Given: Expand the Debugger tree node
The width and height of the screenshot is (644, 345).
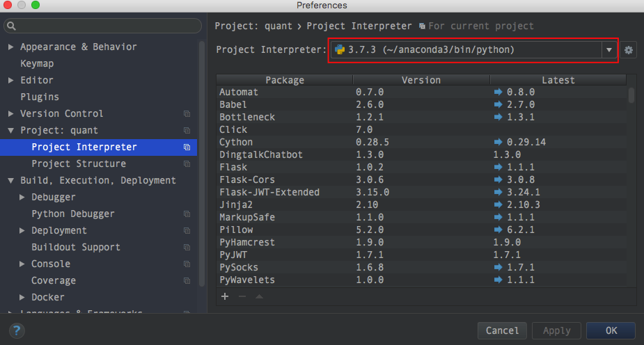Looking at the screenshot, I should point(22,198).
